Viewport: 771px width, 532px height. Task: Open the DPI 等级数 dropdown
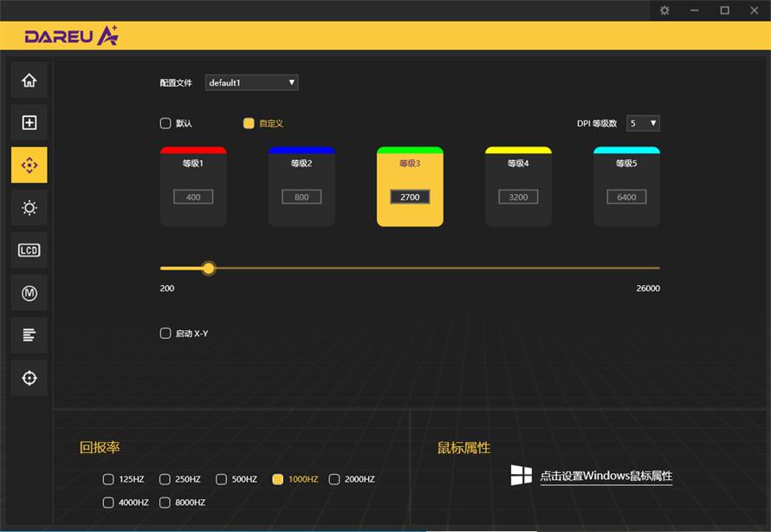643,123
